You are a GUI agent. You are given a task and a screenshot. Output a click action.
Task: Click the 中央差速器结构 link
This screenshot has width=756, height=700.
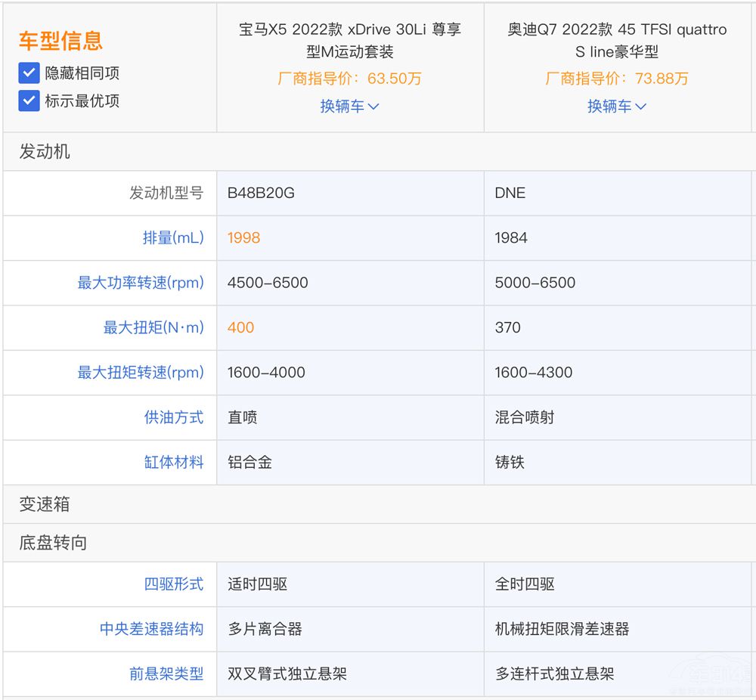click(152, 629)
